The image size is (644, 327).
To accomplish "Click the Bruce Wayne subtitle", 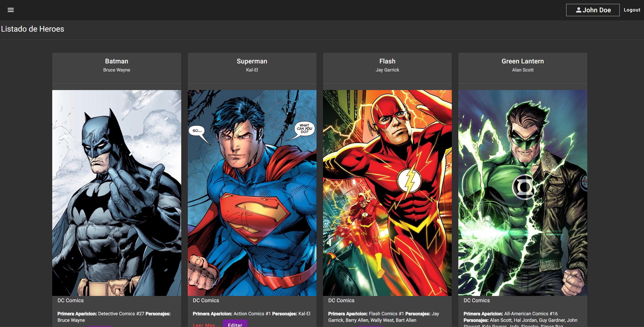I will point(116,70).
